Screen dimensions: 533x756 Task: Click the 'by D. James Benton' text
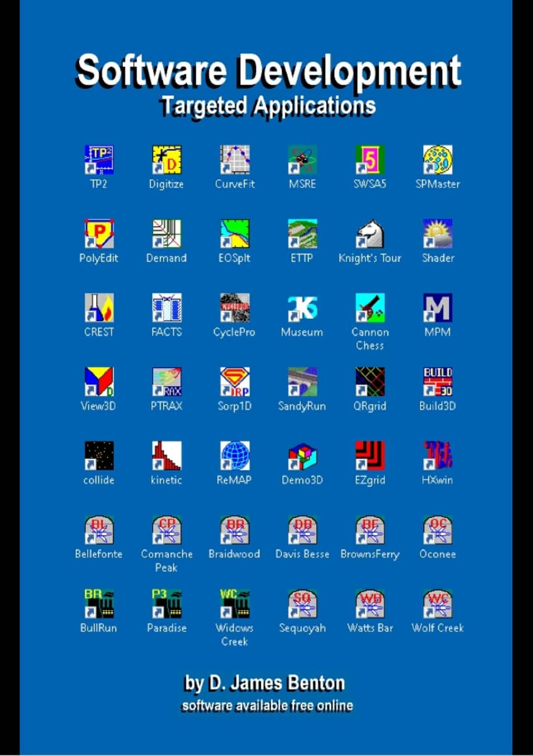click(x=264, y=683)
